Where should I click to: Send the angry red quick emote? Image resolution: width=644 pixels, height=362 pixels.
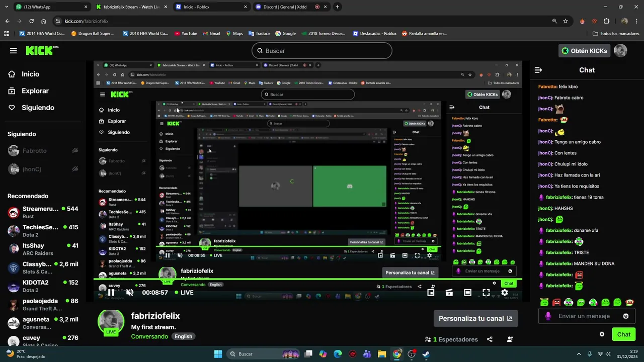(556, 302)
